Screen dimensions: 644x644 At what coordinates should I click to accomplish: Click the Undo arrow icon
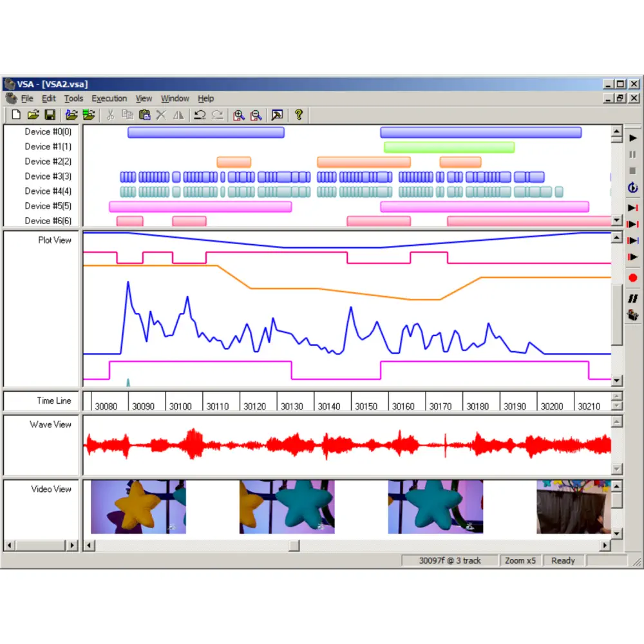click(x=199, y=115)
